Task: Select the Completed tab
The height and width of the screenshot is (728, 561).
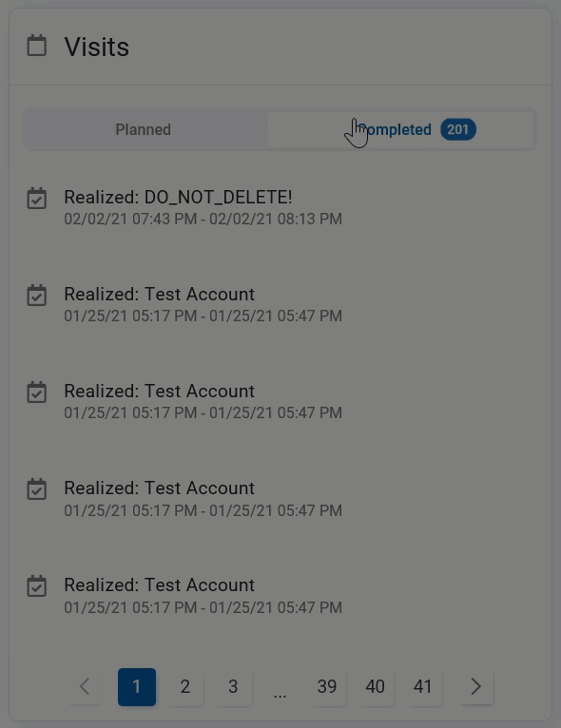Action: click(401, 129)
